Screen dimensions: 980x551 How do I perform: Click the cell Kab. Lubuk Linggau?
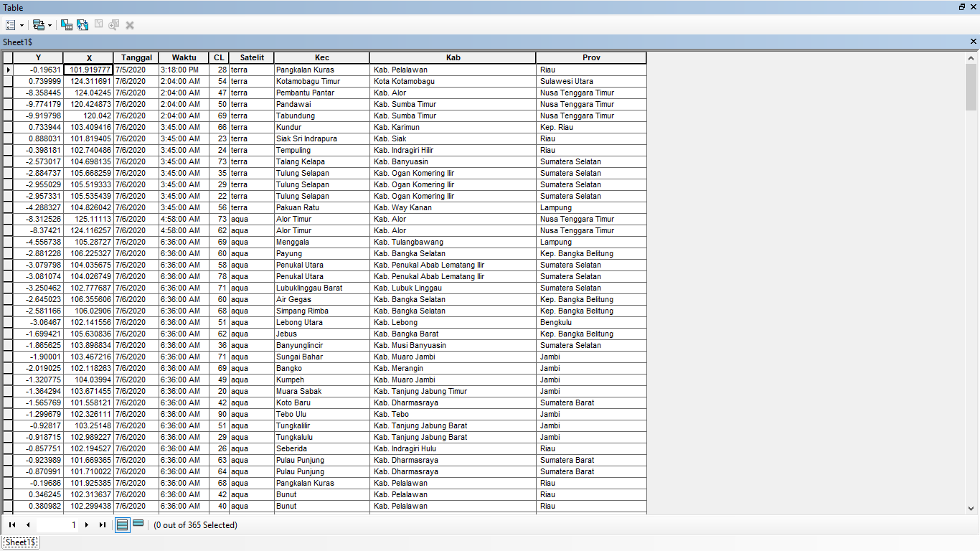(x=453, y=288)
